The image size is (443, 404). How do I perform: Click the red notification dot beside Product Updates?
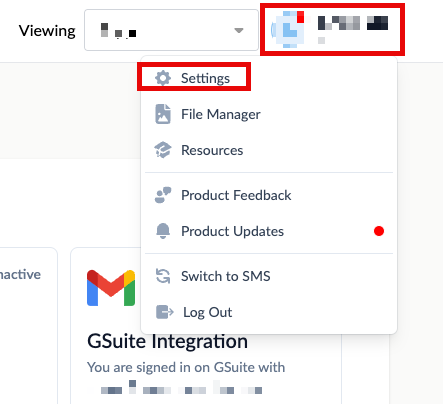coord(379,231)
